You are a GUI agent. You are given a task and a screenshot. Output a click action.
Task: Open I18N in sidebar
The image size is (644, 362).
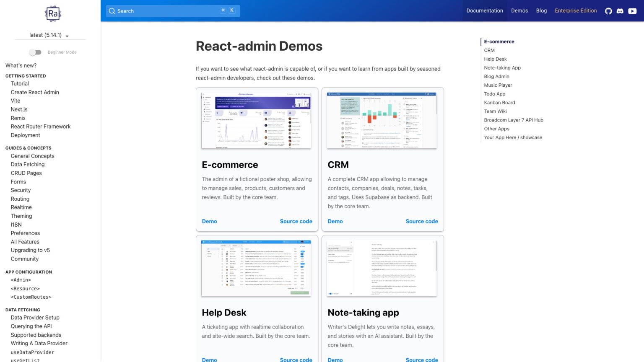coord(16,225)
